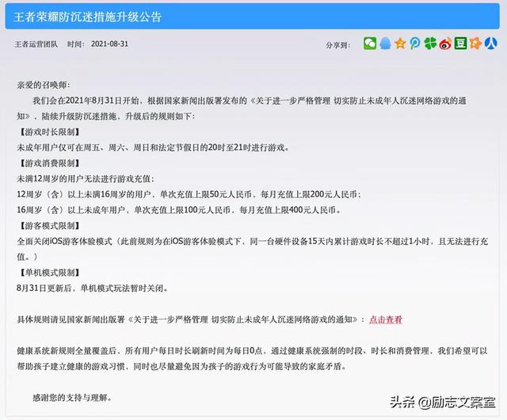Click the orange flower-star share icon

[475, 44]
